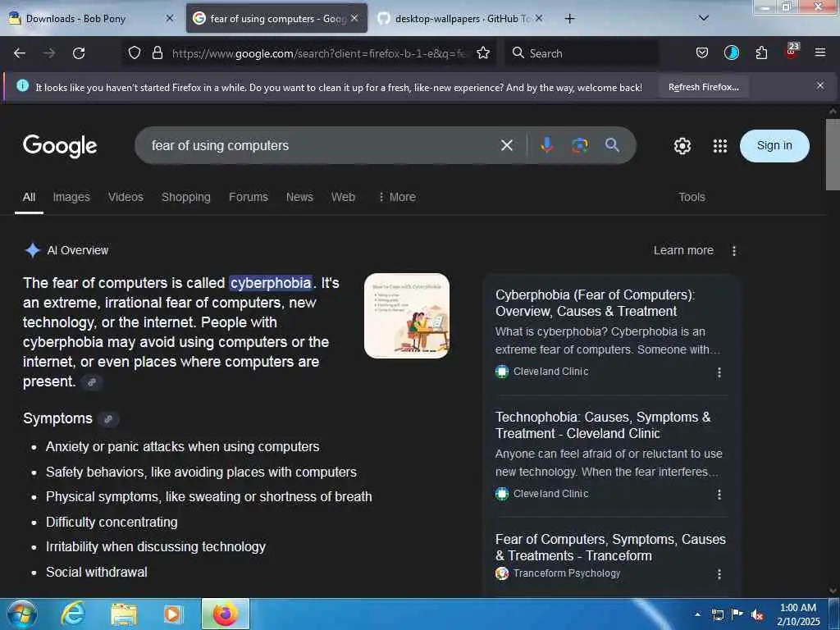Click the link chip beside Symptoms
Screen dimensions: 840x630
click(108, 419)
